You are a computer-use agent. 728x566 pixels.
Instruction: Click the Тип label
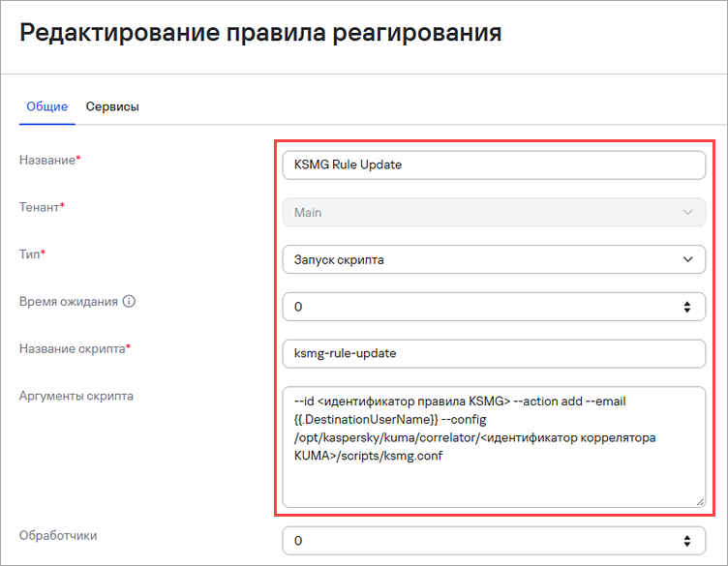click(32, 254)
